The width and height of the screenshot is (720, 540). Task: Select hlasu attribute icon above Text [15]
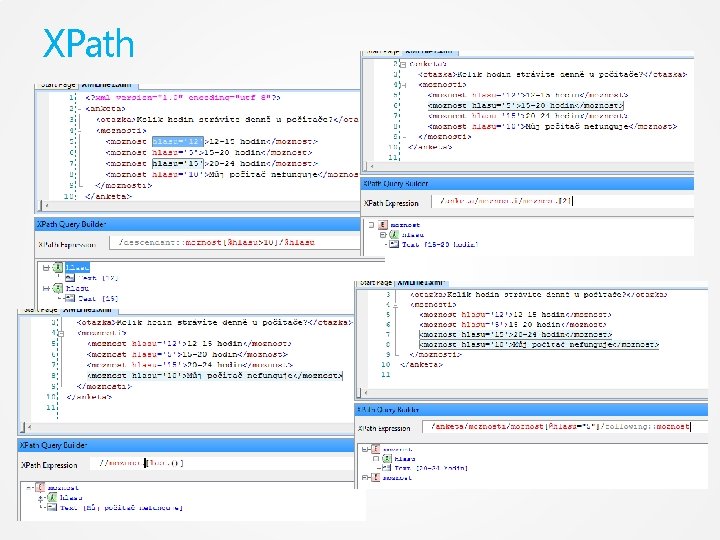click(x=58, y=288)
